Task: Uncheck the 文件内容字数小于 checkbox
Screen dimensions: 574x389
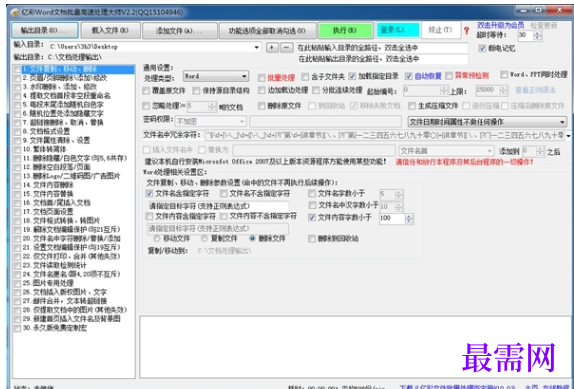Action: pyautogui.click(x=312, y=217)
